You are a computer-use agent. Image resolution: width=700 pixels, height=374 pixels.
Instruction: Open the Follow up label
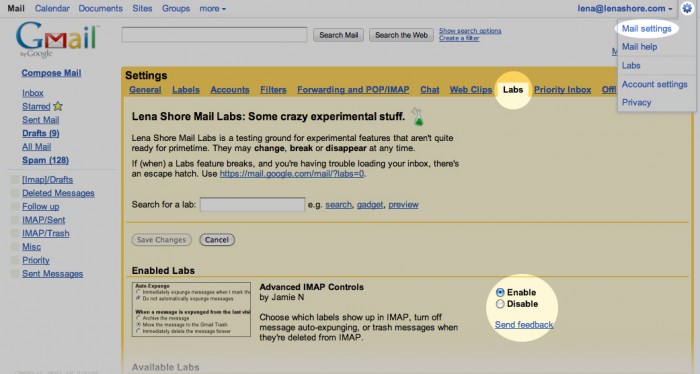[41, 207]
